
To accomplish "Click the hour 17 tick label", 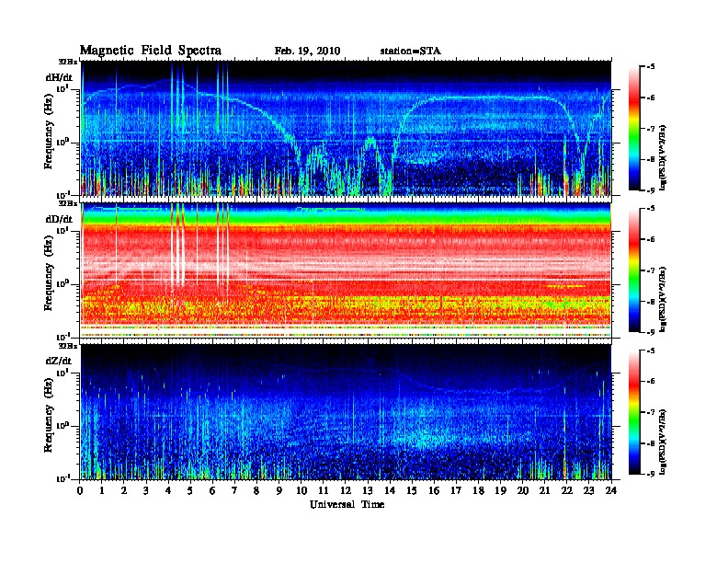I will coord(457,490).
